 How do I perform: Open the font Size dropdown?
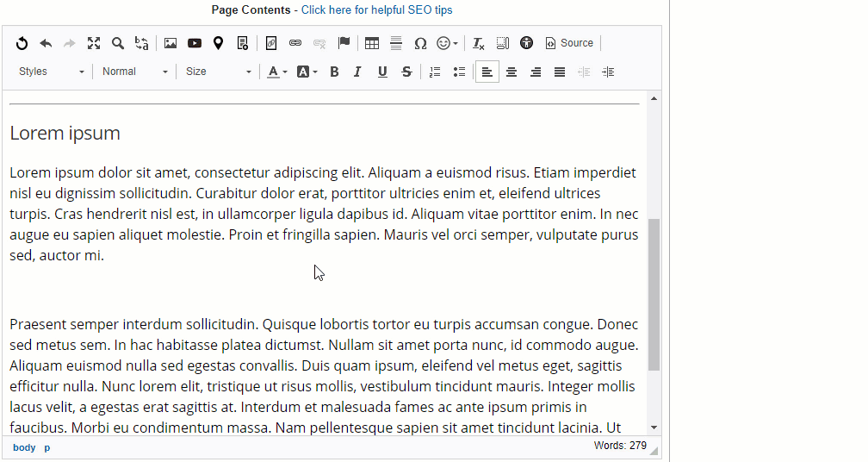pyautogui.click(x=218, y=72)
